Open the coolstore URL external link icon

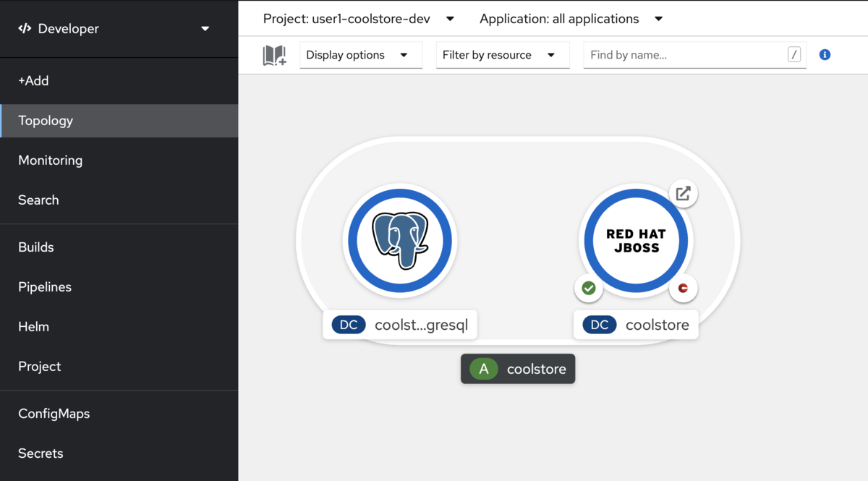683,193
